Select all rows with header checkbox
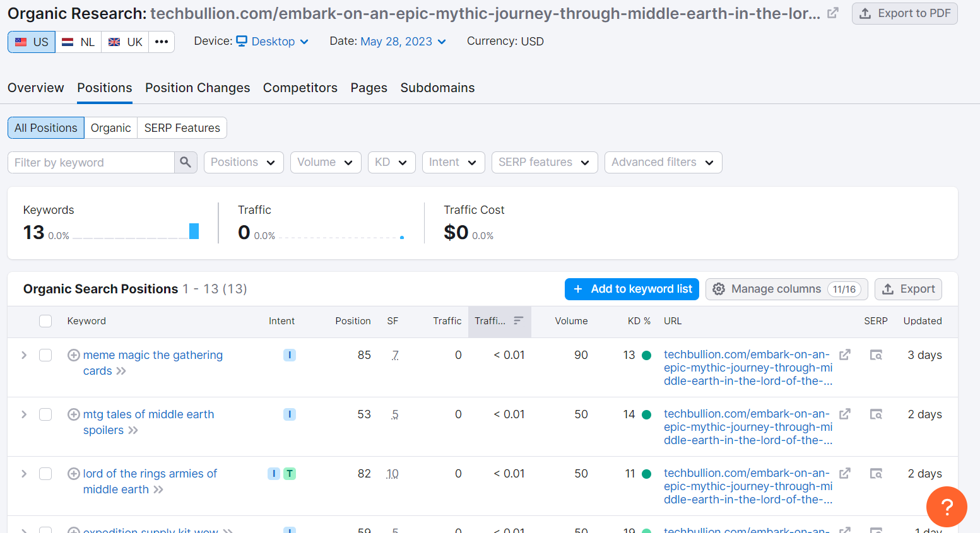Image resolution: width=980 pixels, height=533 pixels. [x=45, y=321]
